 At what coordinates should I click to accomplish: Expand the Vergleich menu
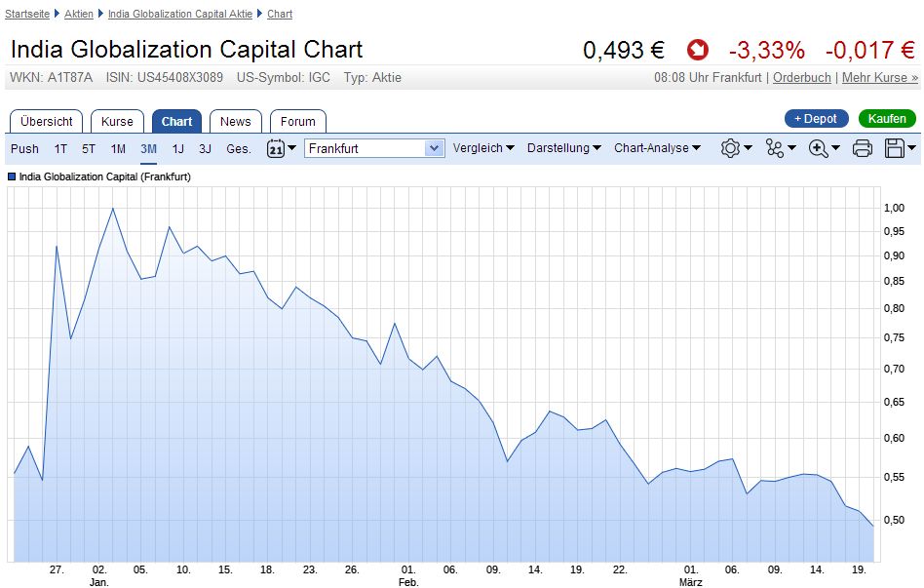pyautogui.click(x=482, y=148)
